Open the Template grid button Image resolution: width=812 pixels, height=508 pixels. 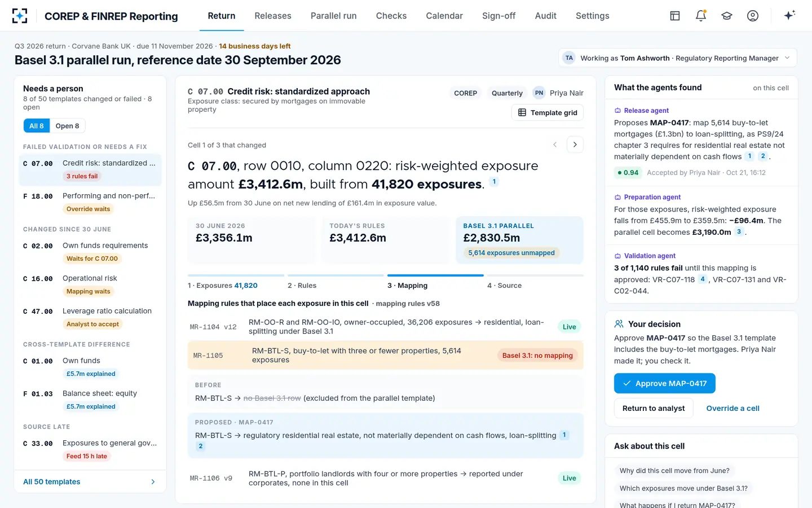pos(548,112)
